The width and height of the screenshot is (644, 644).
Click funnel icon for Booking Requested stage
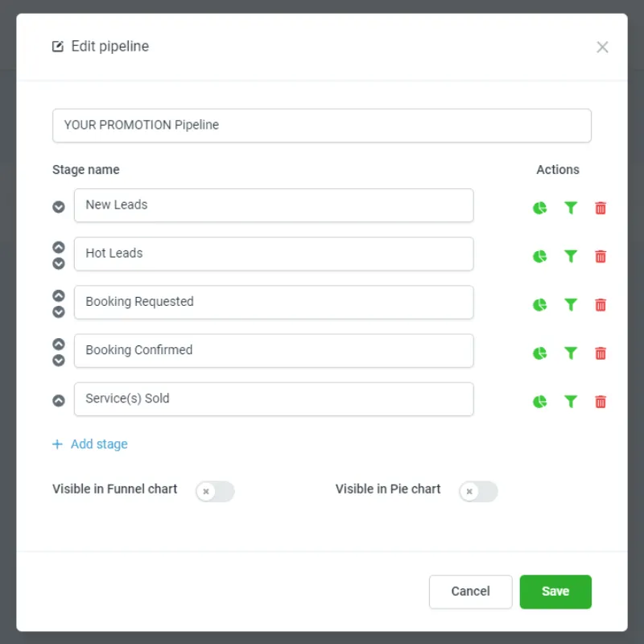(571, 305)
